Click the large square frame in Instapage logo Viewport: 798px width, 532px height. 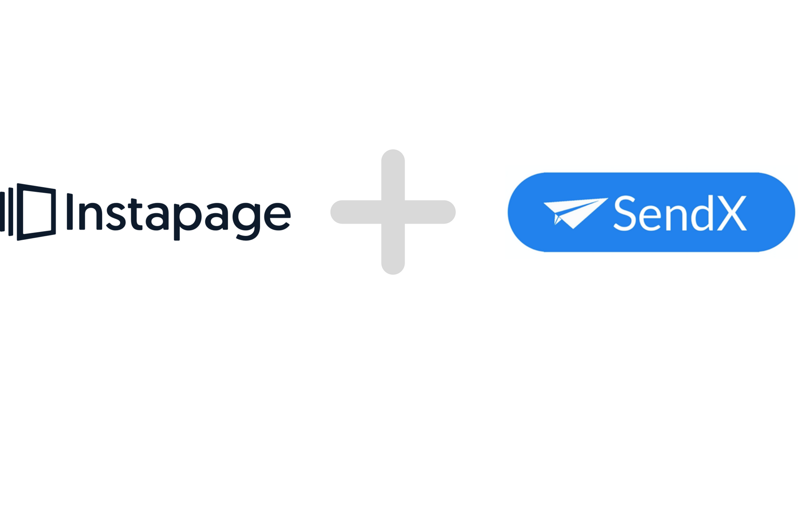coord(36,212)
